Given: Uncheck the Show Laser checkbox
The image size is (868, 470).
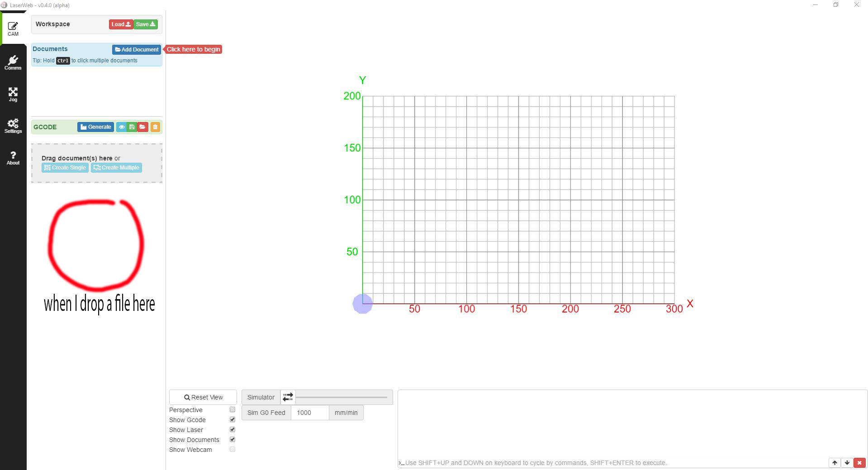Looking at the screenshot, I should (232, 429).
